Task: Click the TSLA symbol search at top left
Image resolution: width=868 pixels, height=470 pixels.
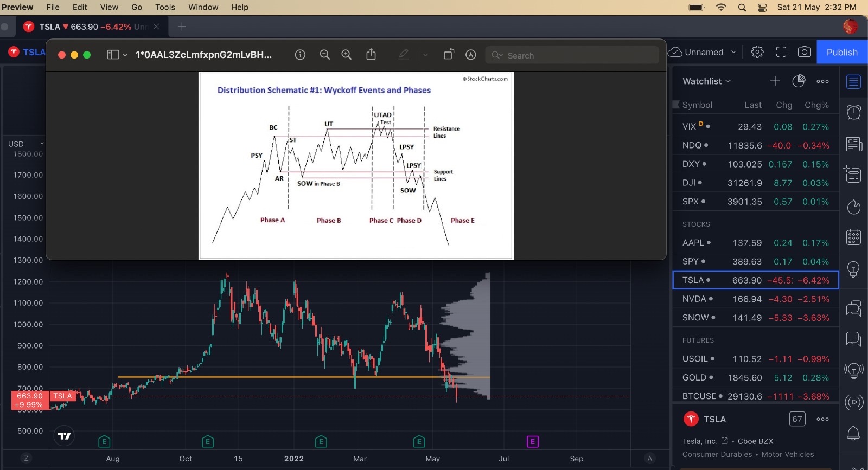Action: (x=27, y=52)
